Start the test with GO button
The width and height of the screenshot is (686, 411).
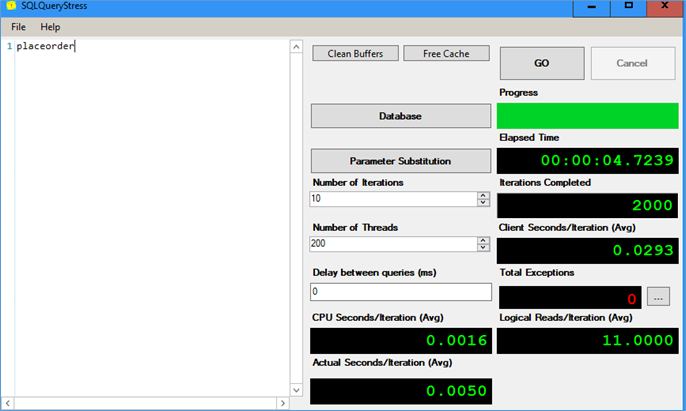coord(542,63)
